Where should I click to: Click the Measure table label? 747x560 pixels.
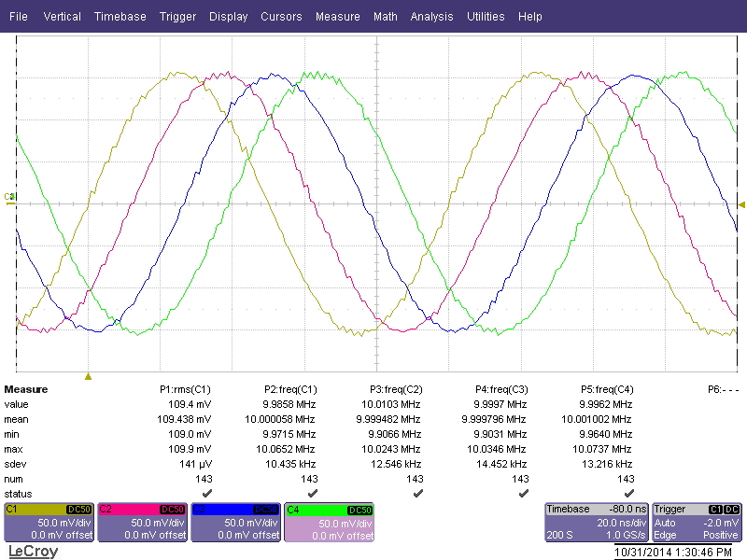pyautogui.click(x=26, y=389)
